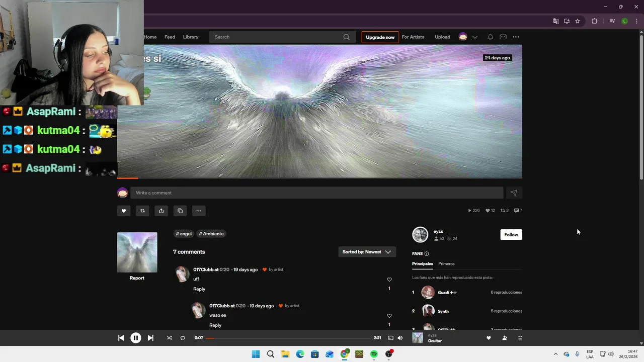Show FANS info icon
The width and height of the screenshot is (644, 362).
[427, 254]
